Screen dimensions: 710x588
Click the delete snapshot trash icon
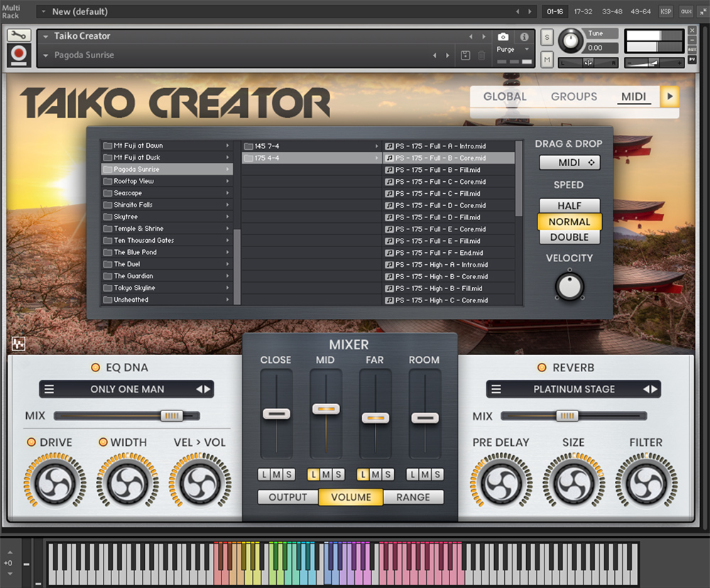tap(481, 55)
